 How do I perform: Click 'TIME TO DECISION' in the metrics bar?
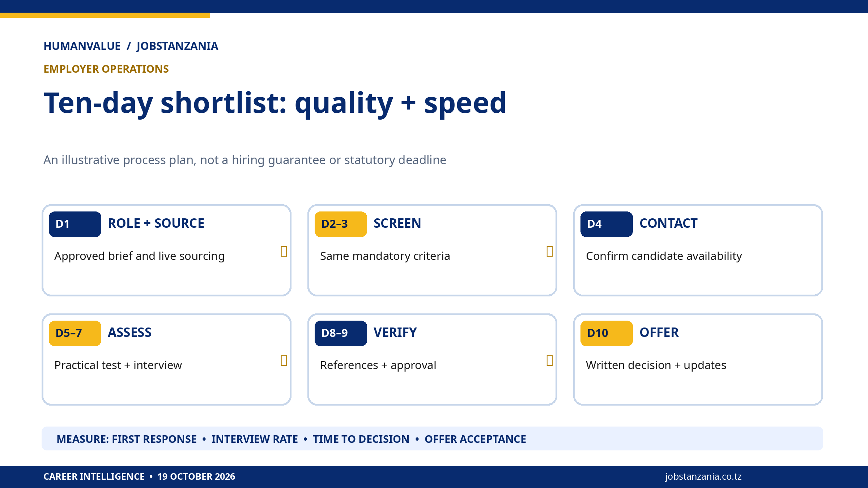coord(361,439)
